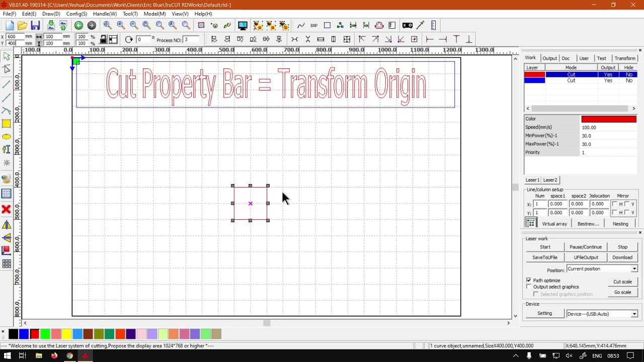Select the text tool
The width and height of the screenshot is (644, 362).
pos(7,149)
